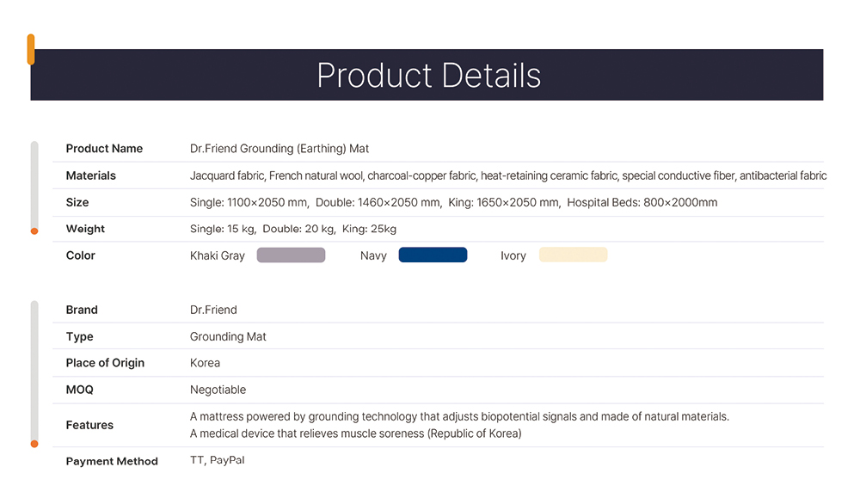The height and width of the screenshot is (504, 860).
Task: Click the Grounding Mat type value
Action: click(228, 337)
